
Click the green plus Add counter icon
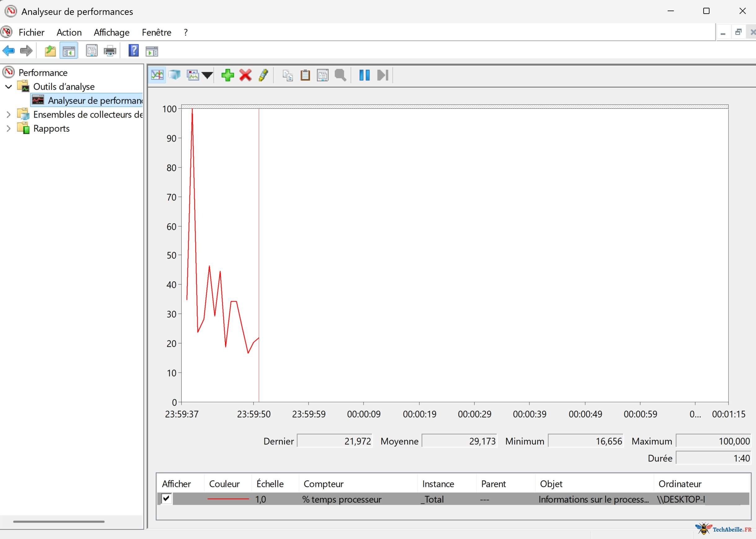pos(228,75)
